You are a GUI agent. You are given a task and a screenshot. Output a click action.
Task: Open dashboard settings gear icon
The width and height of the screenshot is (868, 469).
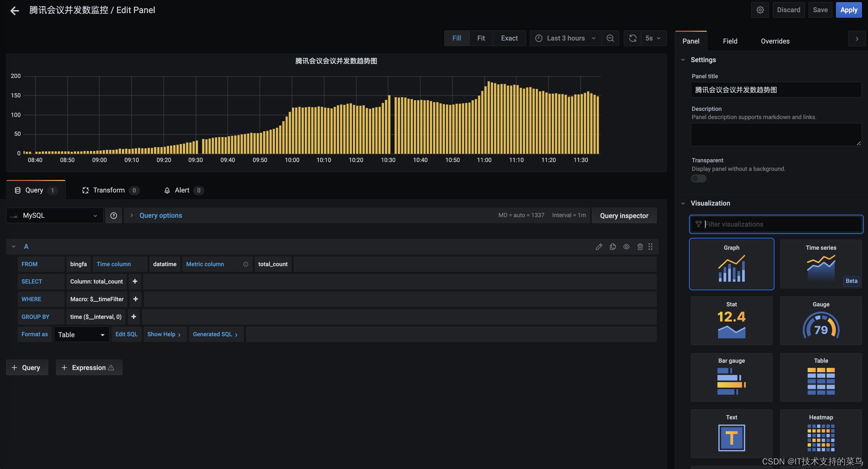[760, 10]
